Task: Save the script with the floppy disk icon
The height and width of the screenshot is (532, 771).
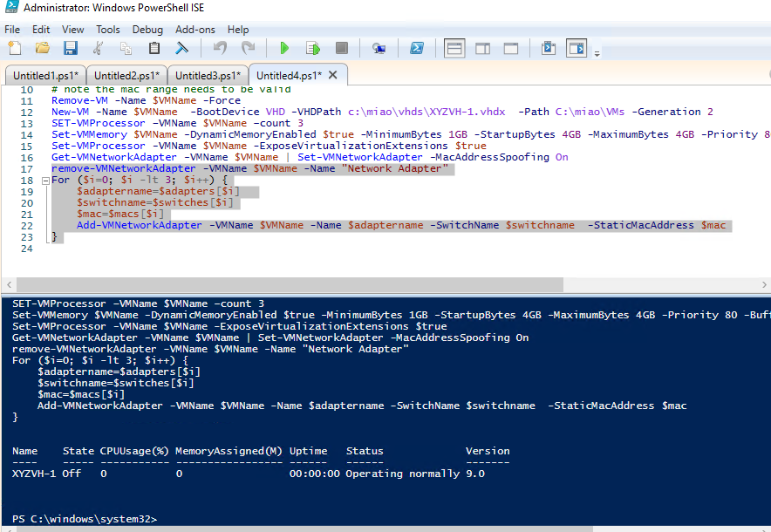Action: 71,48
